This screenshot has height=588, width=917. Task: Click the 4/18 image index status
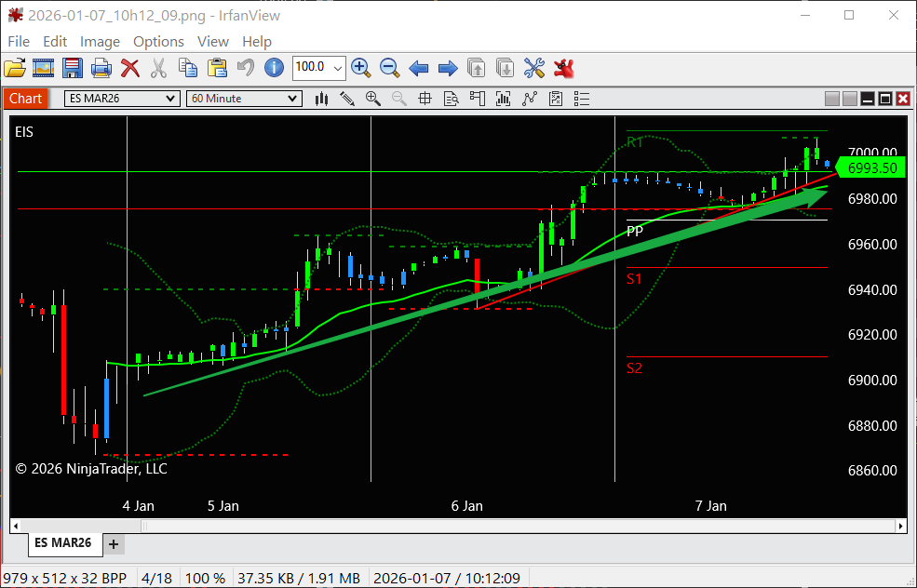tap(156, 578)
